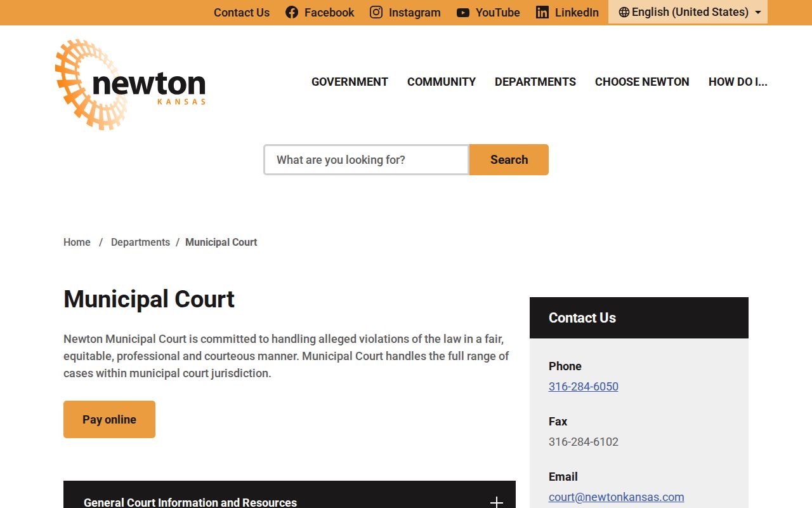Expand General Court Information plus icon

point(497,502)
